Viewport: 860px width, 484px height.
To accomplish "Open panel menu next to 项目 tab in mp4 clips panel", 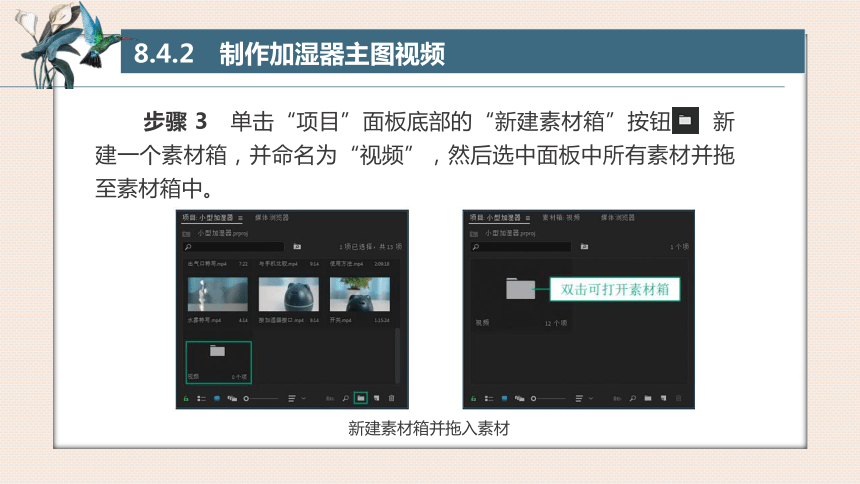I will [240, 218].
